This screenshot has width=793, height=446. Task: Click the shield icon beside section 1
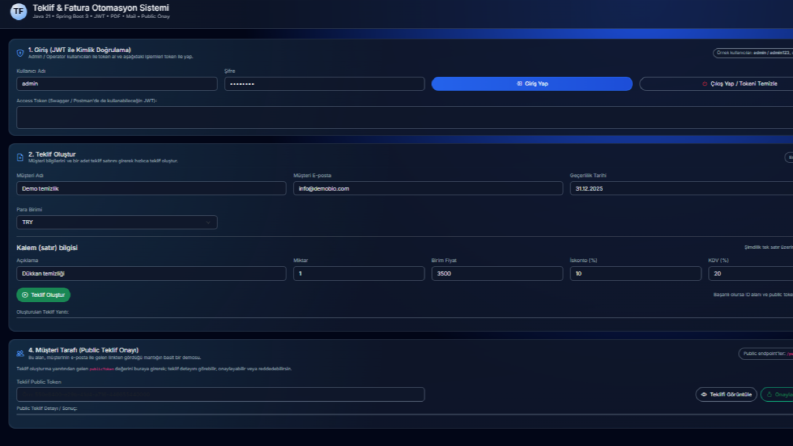[20, 53]
